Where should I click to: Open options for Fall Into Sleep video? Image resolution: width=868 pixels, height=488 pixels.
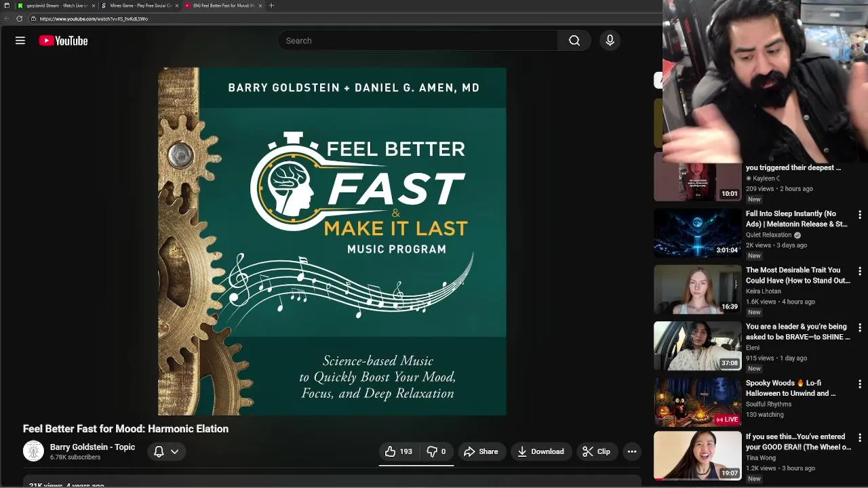(860, 215)
